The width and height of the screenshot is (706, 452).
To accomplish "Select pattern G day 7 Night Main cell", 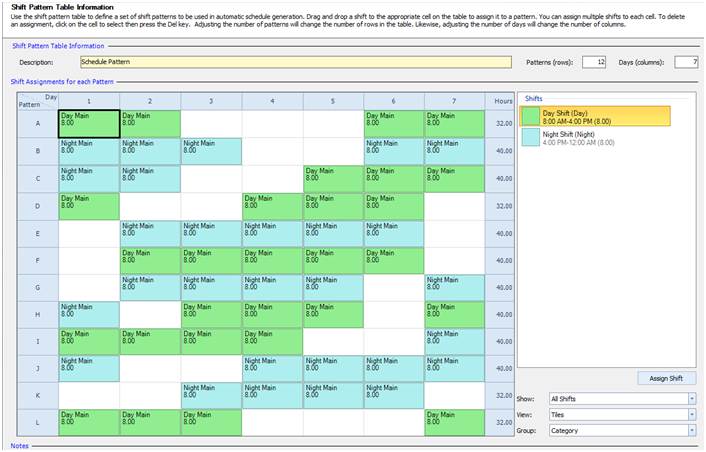I will point(455,288).
